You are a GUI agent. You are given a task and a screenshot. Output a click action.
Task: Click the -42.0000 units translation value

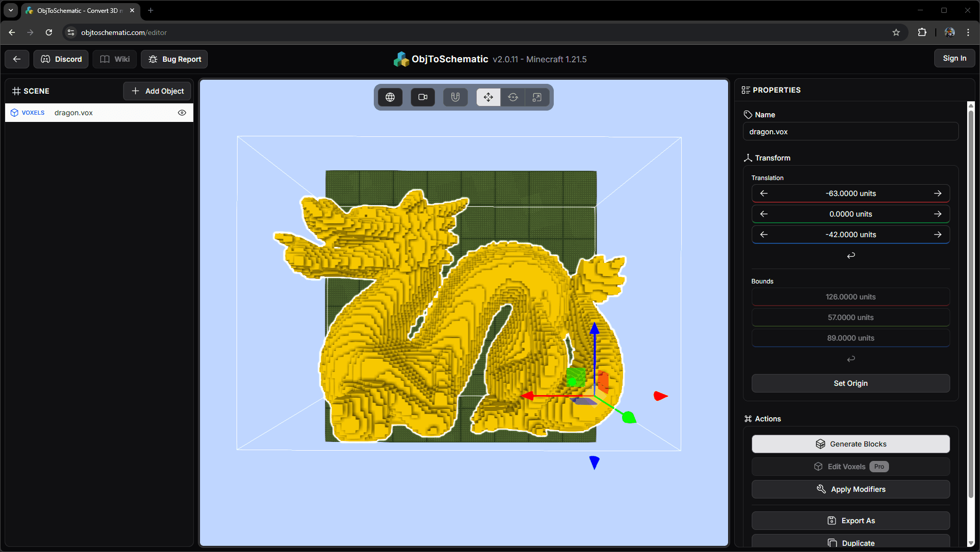click(x=850, y=235)
